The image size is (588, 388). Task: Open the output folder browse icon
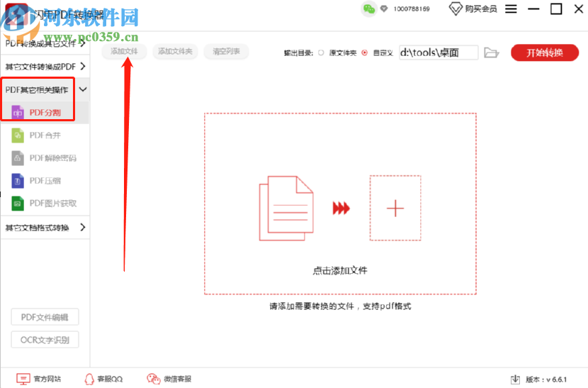(x=491, y=52)
